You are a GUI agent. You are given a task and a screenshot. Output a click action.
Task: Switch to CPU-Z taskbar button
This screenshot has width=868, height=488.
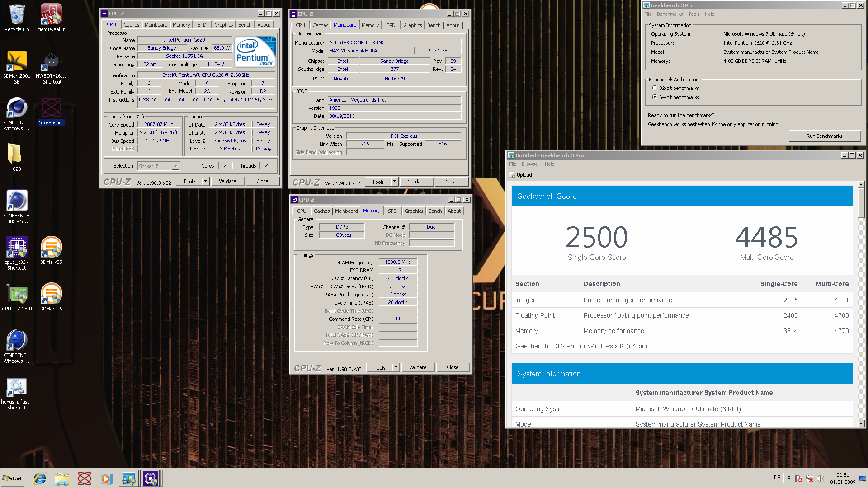pos(151,479)
